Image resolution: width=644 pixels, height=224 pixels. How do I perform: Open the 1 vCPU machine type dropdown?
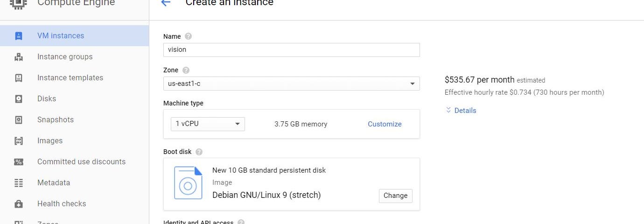coord(208,124)
